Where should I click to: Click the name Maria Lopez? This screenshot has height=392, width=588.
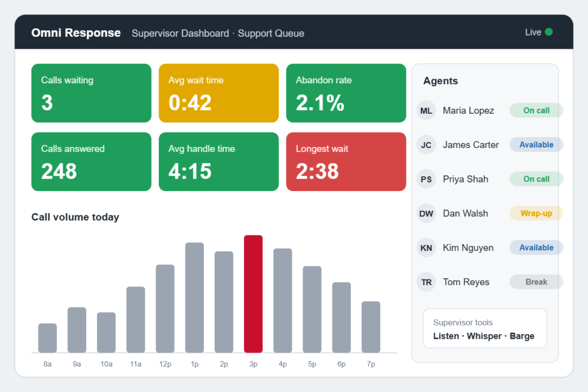[469, 111]
